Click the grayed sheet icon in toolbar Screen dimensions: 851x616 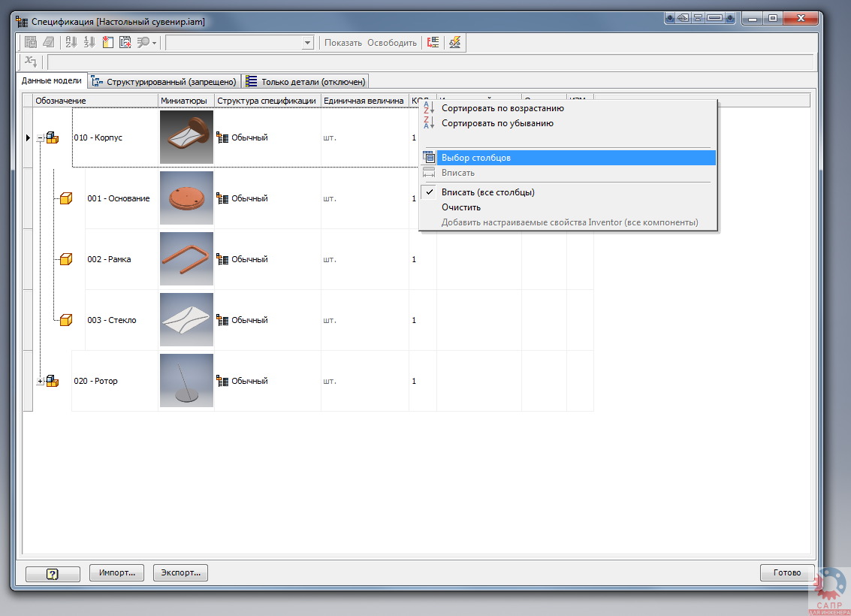point(49,42)
